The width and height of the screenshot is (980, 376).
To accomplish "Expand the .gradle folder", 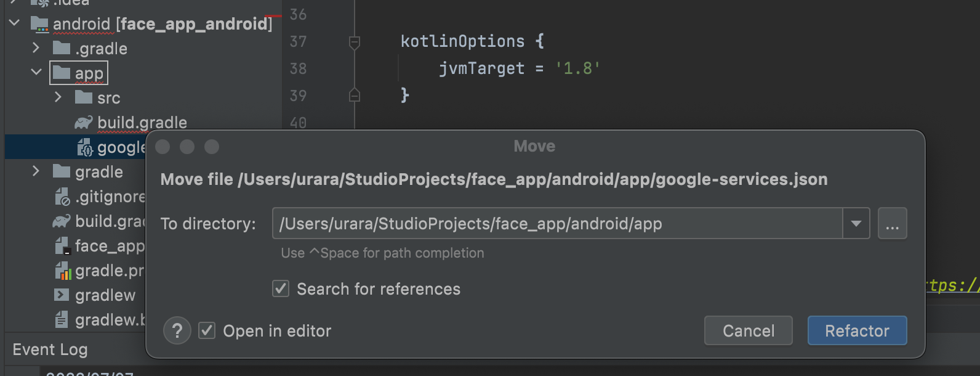I will point(36,48).
